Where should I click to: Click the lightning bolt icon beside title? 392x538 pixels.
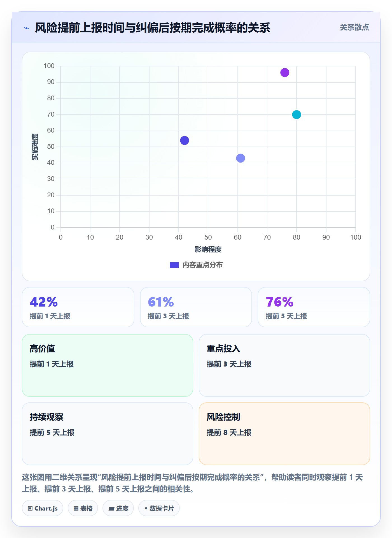27,28
